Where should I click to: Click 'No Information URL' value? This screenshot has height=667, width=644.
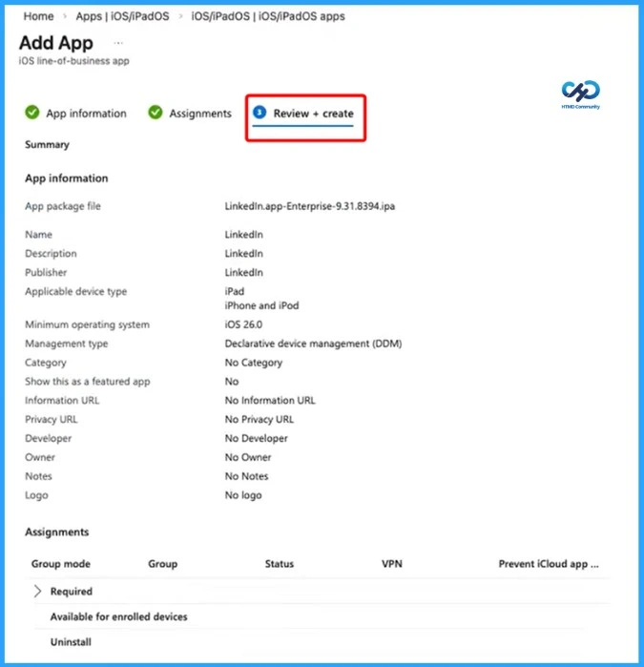pos(270,401)
